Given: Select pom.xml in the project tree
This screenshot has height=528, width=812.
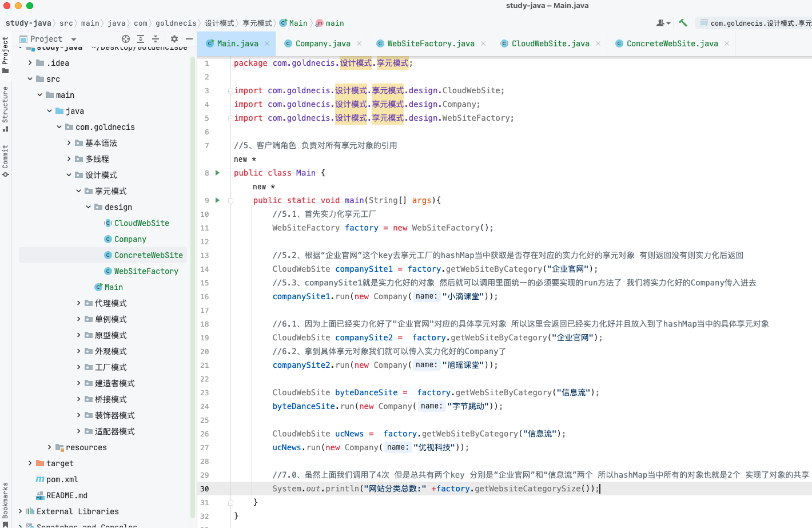Looking at the screenshot, I should (62, 479).
